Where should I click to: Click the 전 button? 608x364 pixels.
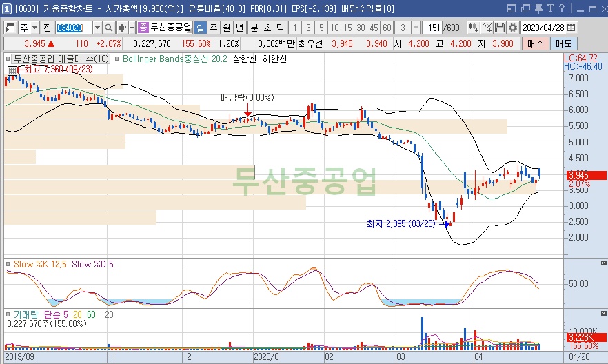(x=48, y=28)
